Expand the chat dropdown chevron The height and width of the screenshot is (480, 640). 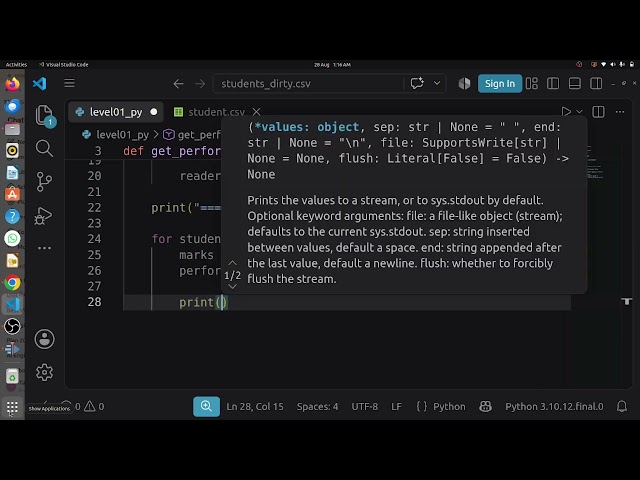click(x=437, y=83)
